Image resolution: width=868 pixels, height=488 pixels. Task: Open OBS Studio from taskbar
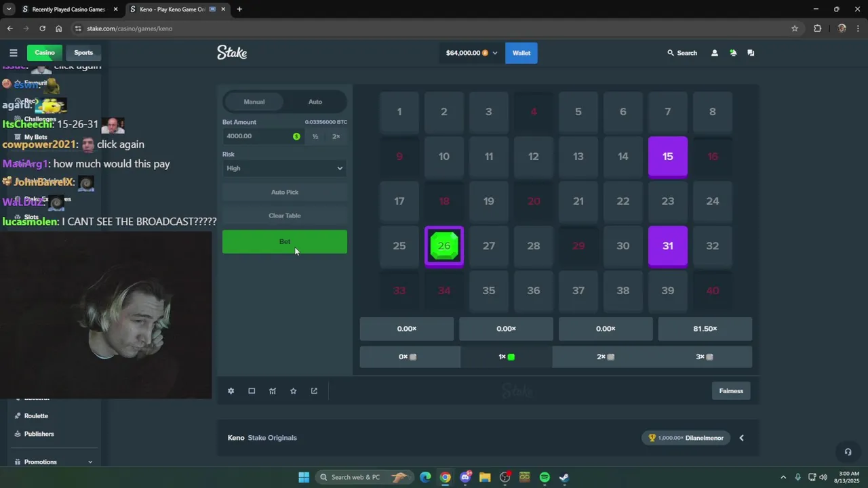coord(505,477)
